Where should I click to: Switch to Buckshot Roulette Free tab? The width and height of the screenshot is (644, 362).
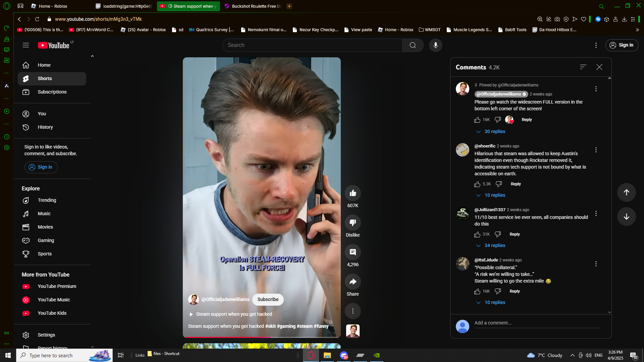253,6
